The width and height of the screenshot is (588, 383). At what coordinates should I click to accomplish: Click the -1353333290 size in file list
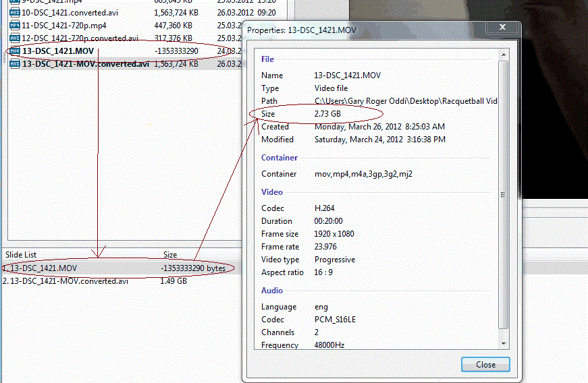pos(176,51)
